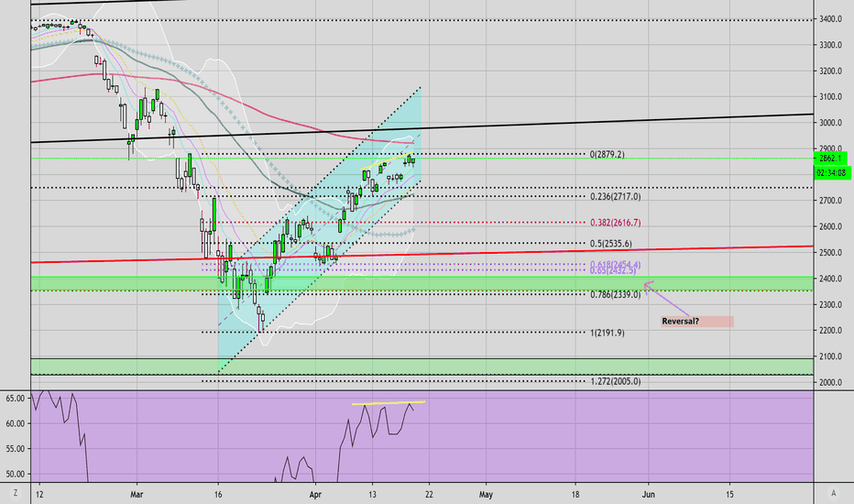Click the 2100.0 price scale label
Screen dimensions: 854x504
click(830, 356)
